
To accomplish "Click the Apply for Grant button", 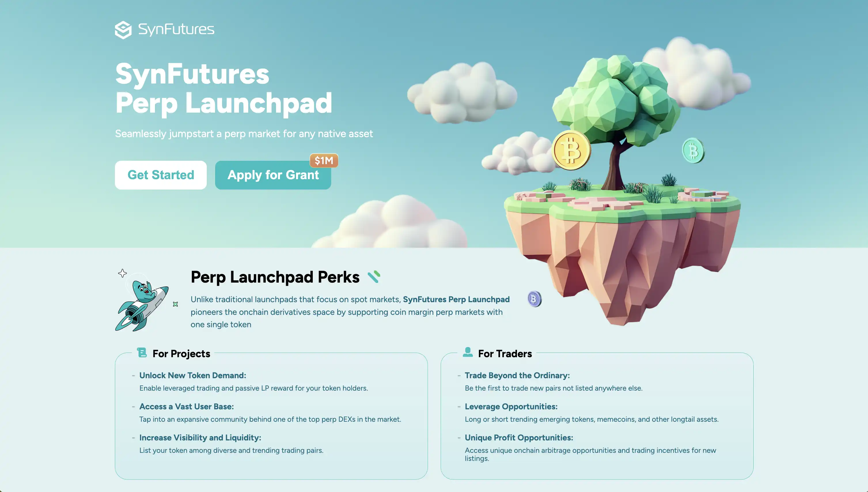I will [x=272, y=175].
